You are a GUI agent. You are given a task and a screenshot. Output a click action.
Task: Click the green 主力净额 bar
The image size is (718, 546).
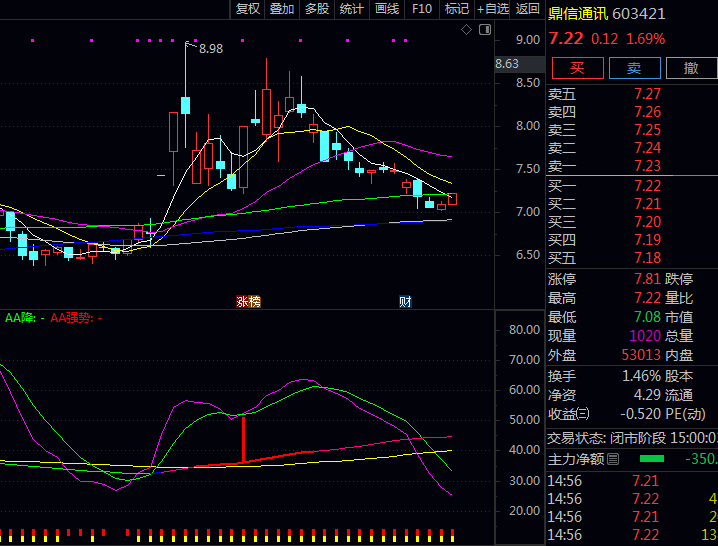(651, 459)
